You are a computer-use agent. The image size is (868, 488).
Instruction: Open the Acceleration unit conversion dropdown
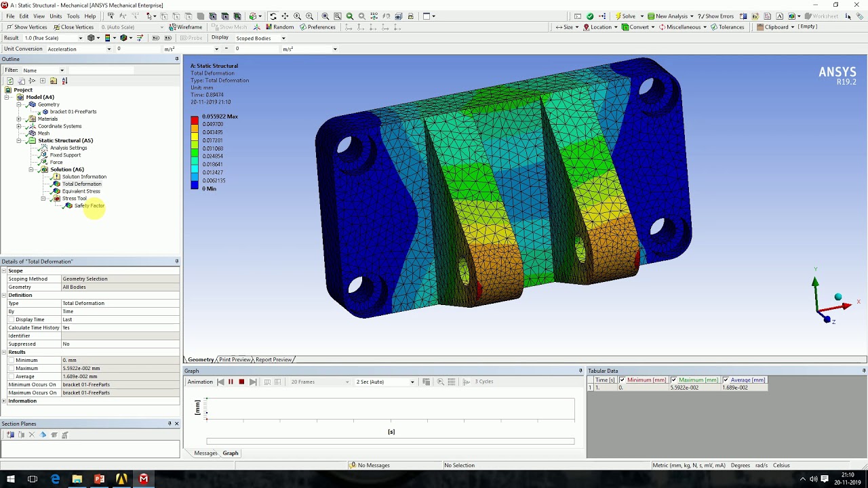(109, 49)
